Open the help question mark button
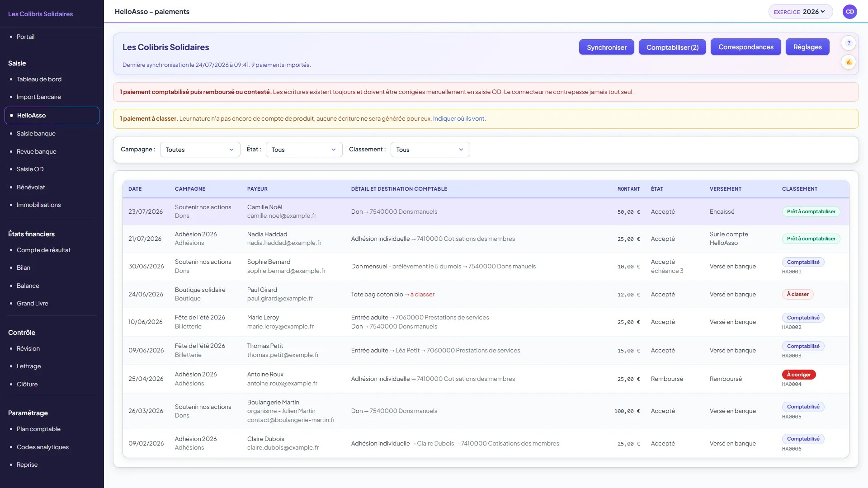Image resolution: width=868 pixels, height=488 pixels. pos(849,43)
